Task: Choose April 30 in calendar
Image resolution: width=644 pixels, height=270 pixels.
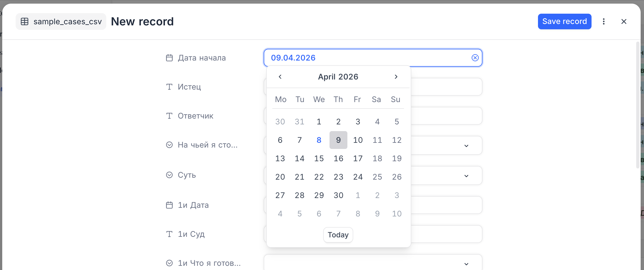Action: coord(338,195)
